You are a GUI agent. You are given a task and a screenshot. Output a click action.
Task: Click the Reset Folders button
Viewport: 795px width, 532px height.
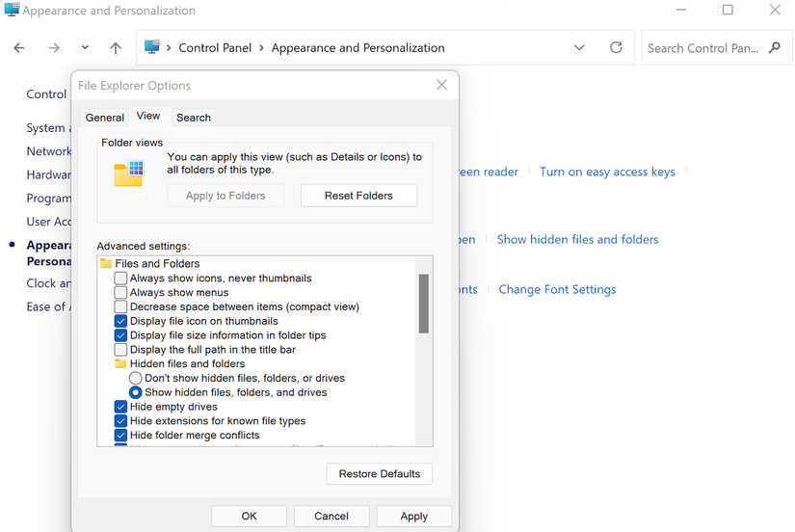click(x=359, y=196)
